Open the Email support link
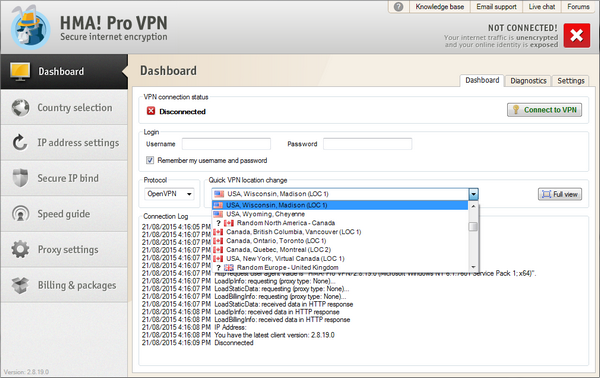The image size is (600, 378). point(496,7)
